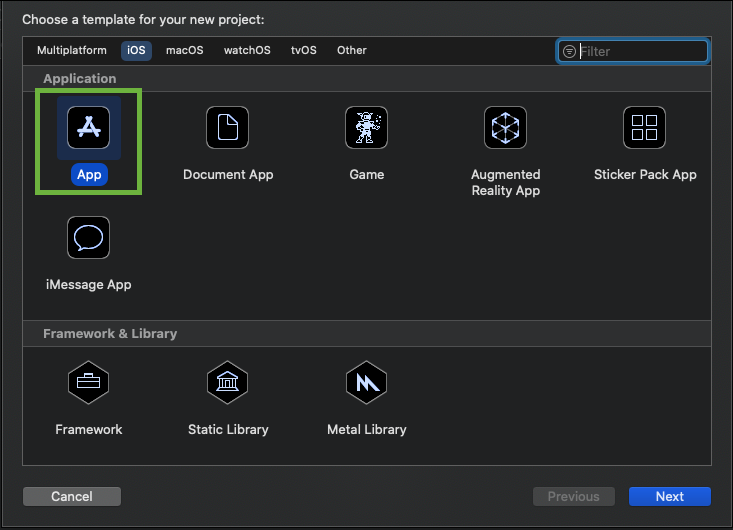Click the Sticker Pack App label

(645, 174)
